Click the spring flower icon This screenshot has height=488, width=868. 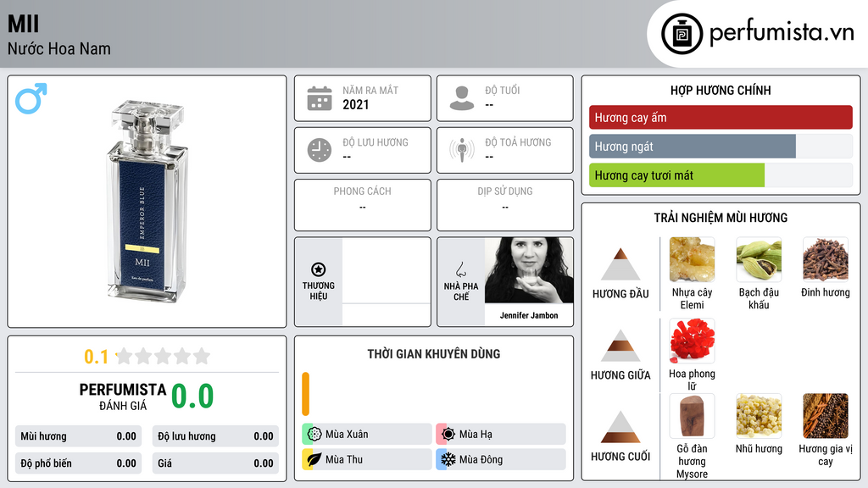[314, 435]
